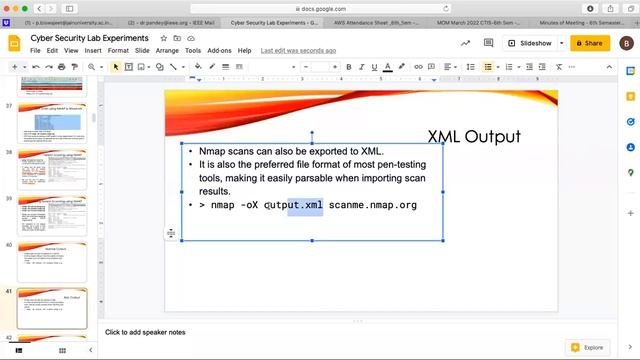Screen dimensions: 640x360
Task: Click the zoom magnifier icon
Action: pyautogui.click(x=91, y=67)
